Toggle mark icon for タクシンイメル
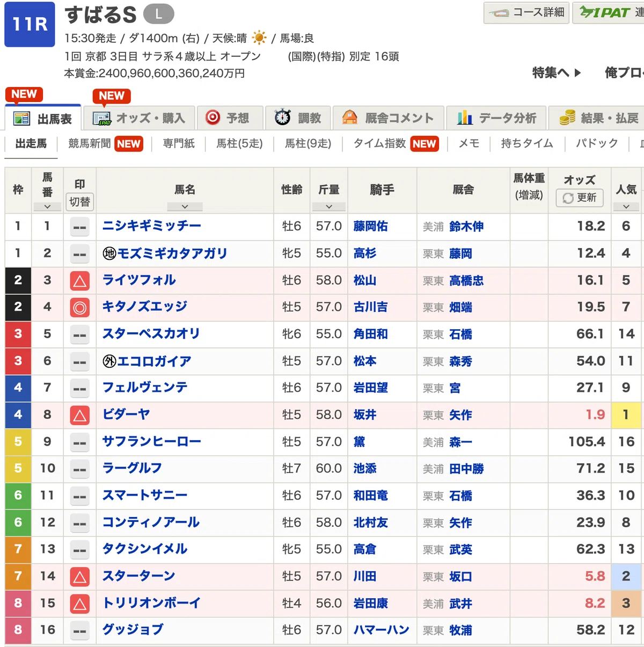Viewport: 644px width, 647px height. tap(79, 550)
